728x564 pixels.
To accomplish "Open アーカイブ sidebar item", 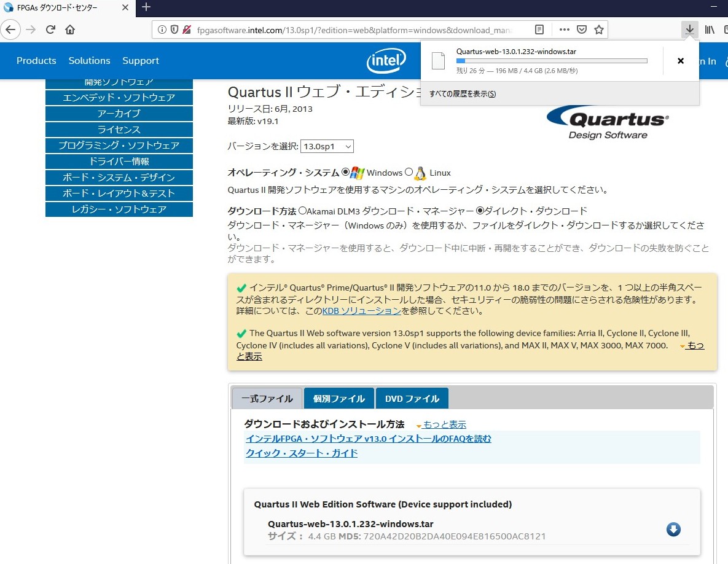I will pos(119,113).
